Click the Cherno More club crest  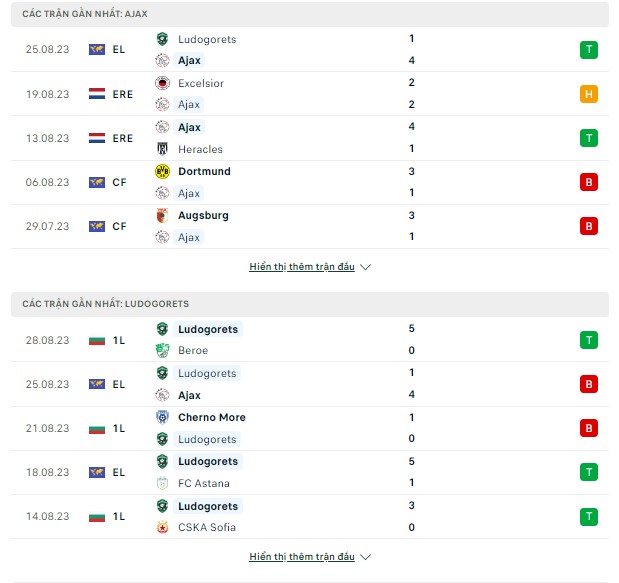pos(163,418)
